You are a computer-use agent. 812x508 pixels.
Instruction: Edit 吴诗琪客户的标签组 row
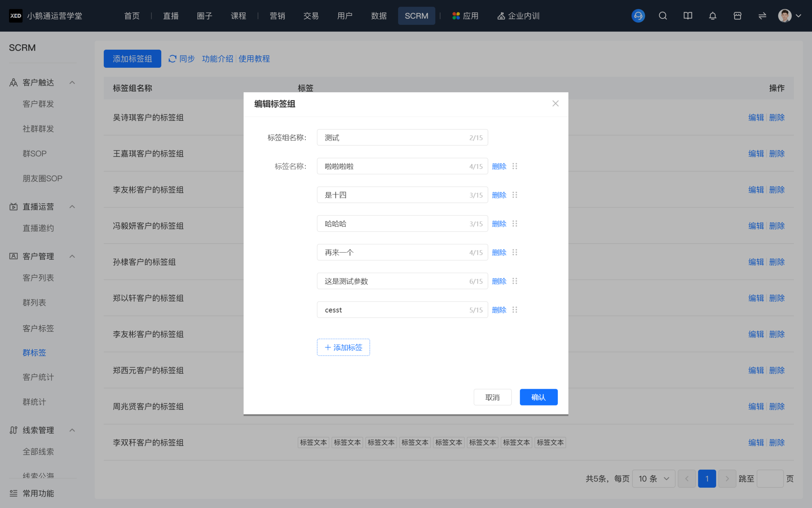click(x=756, y=117)
